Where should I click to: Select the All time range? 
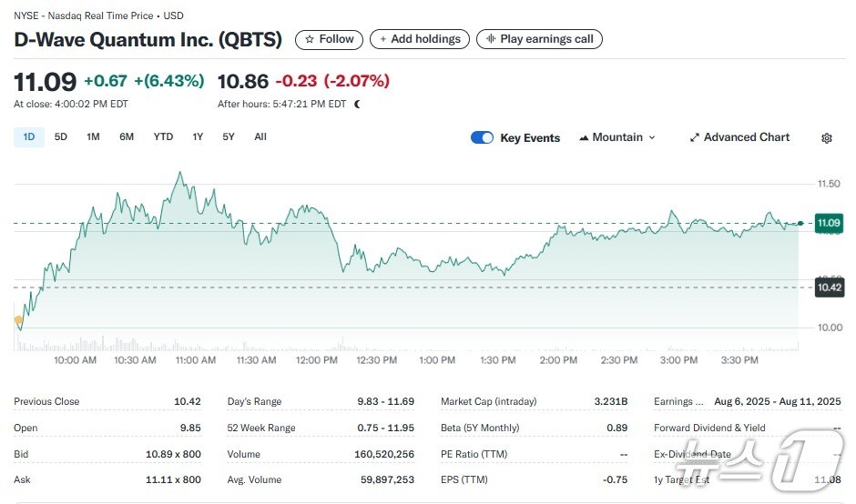coord(260,136)
